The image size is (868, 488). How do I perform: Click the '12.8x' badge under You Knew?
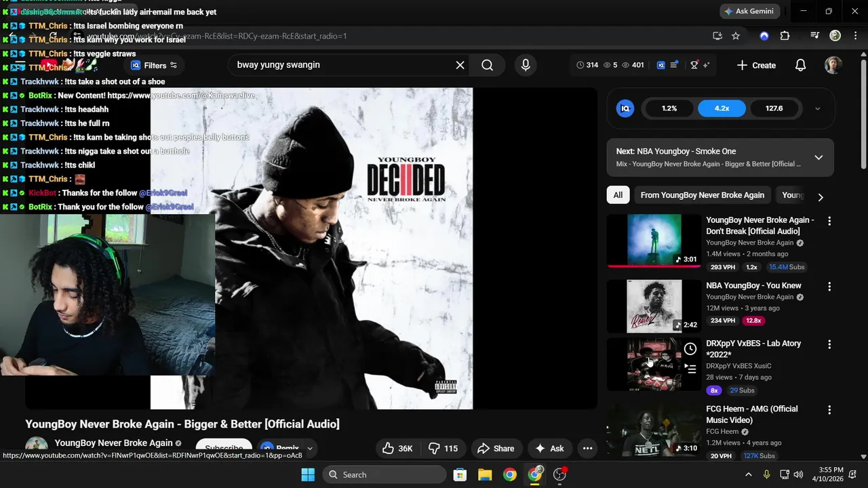tap(753, 321)
